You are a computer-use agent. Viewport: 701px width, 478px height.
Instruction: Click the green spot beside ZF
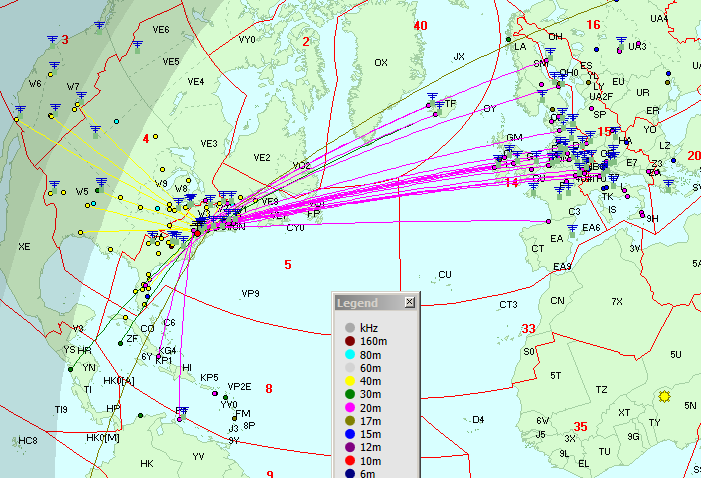[x=120, y=343]
